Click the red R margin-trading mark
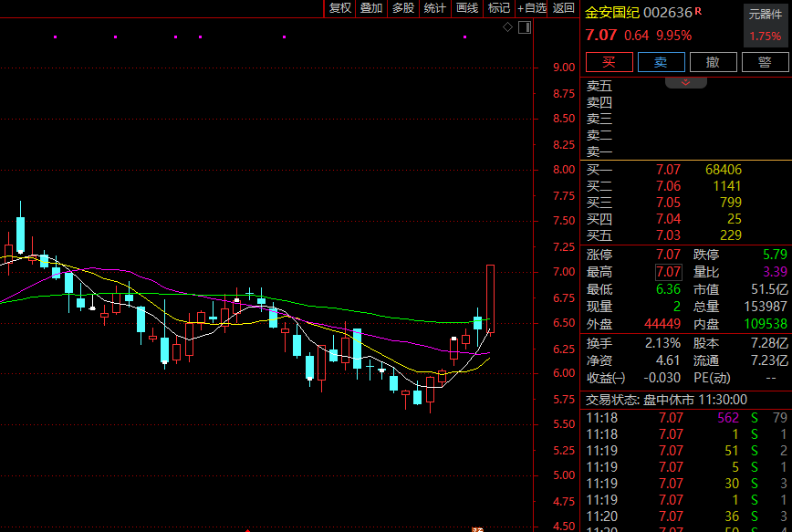The width and height of the screenshot is (792, 532). click(x=698, y=11)
